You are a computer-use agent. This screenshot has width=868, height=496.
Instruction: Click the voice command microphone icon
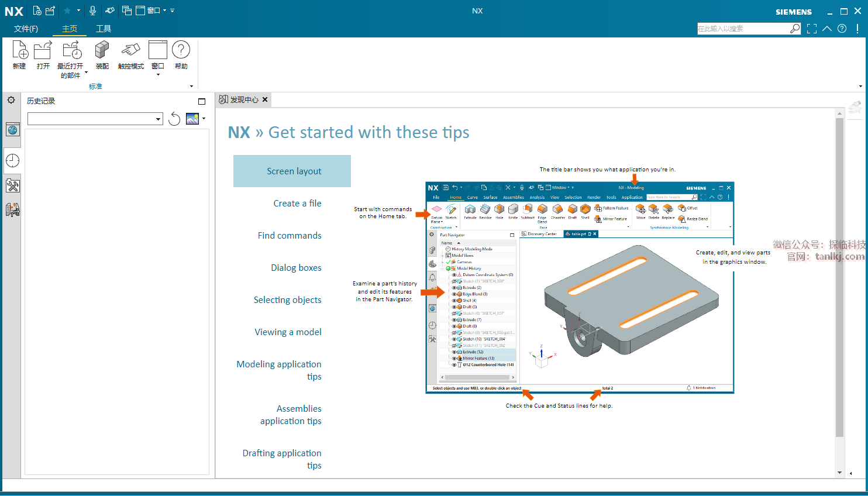point(92,11)
